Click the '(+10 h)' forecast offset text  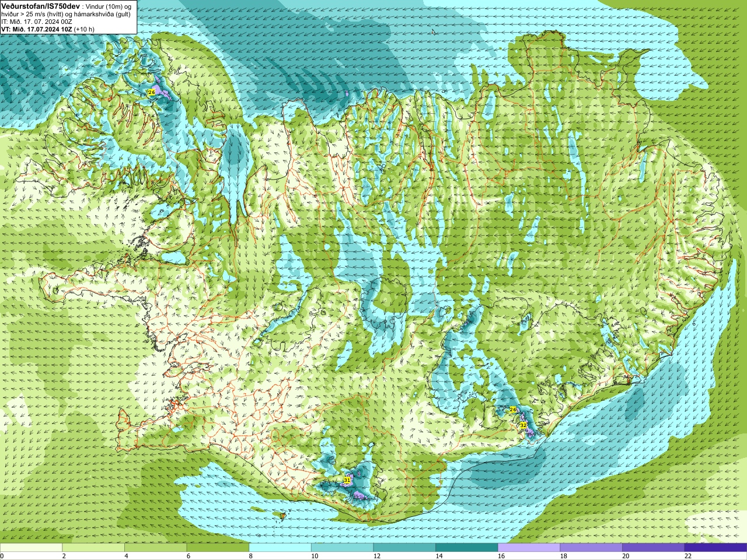tap(84, 29)
